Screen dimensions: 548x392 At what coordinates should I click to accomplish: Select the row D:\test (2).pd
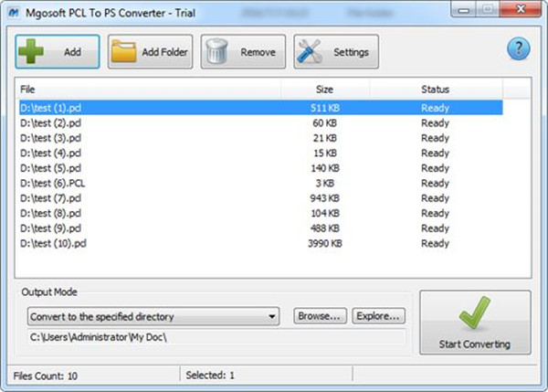click(261, 122)
